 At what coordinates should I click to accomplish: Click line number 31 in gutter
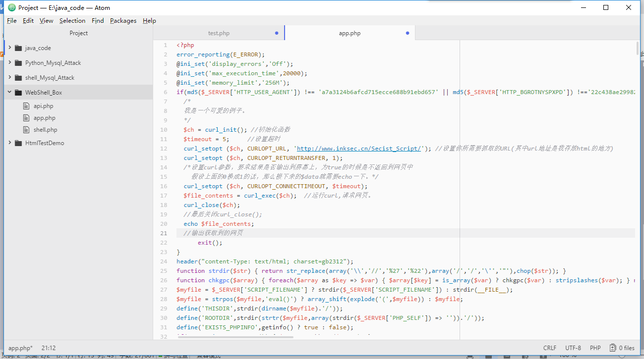164,327
